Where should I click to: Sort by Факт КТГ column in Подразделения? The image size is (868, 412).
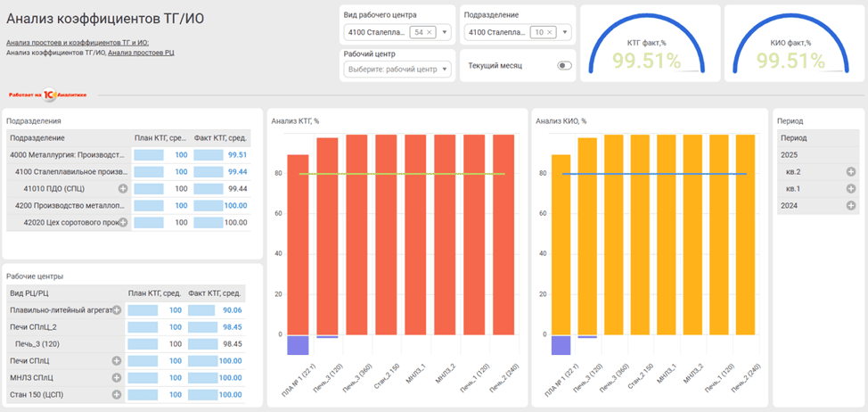click(220, 138)
